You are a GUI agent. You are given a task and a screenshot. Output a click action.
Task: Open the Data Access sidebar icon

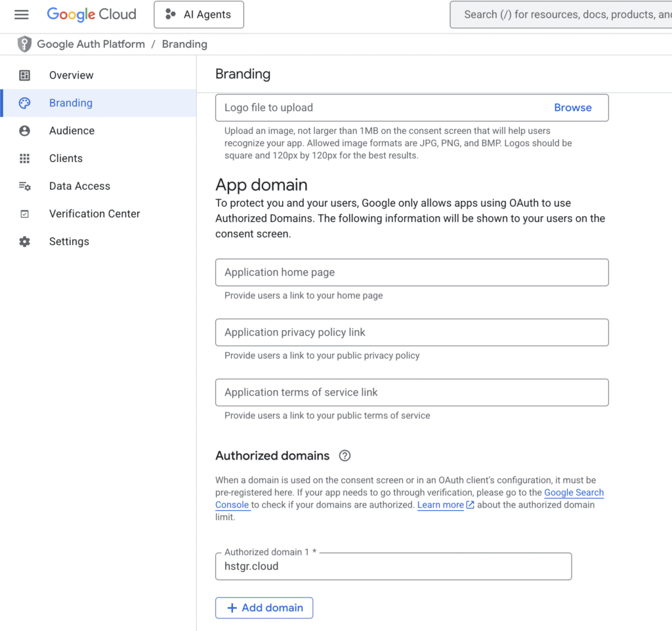point(24,186)
